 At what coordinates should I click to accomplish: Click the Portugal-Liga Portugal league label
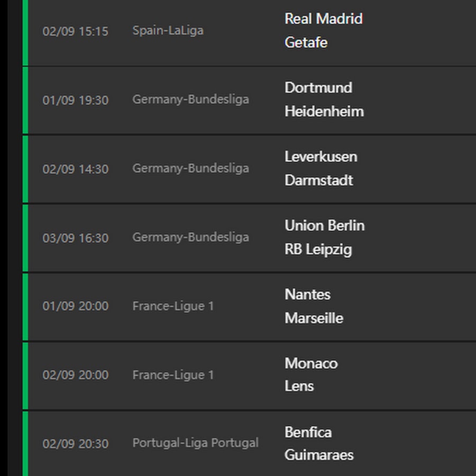pyautogui.click(x=196, y=443)
